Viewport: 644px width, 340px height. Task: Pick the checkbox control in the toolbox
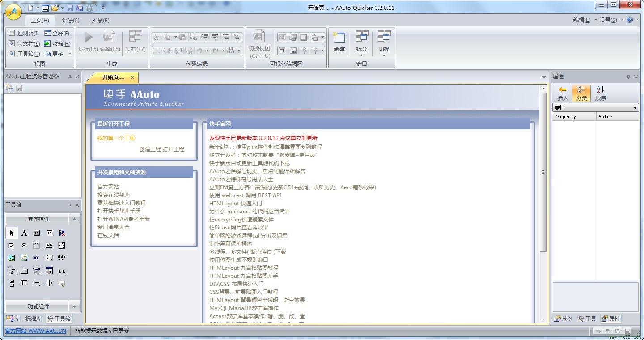click(x=12, y=246)
